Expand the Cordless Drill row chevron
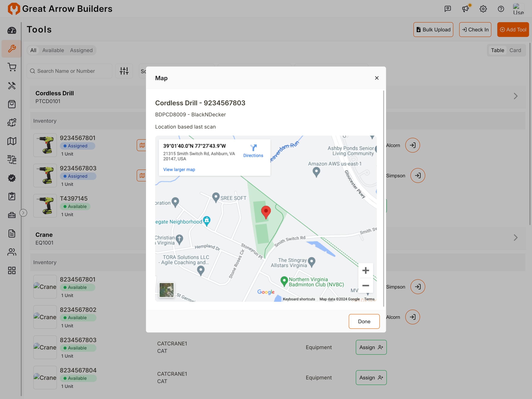 tap(515, 96)
